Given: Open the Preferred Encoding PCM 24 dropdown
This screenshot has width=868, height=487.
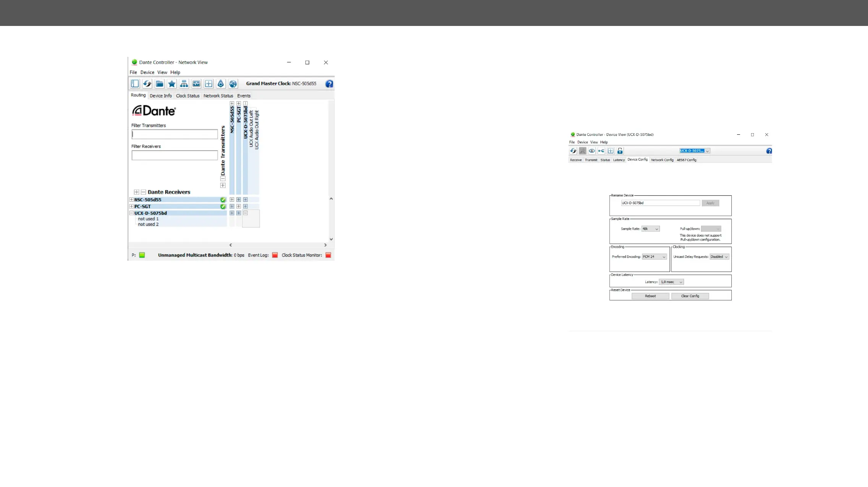Looking at the screenshot, I should 655,257.
